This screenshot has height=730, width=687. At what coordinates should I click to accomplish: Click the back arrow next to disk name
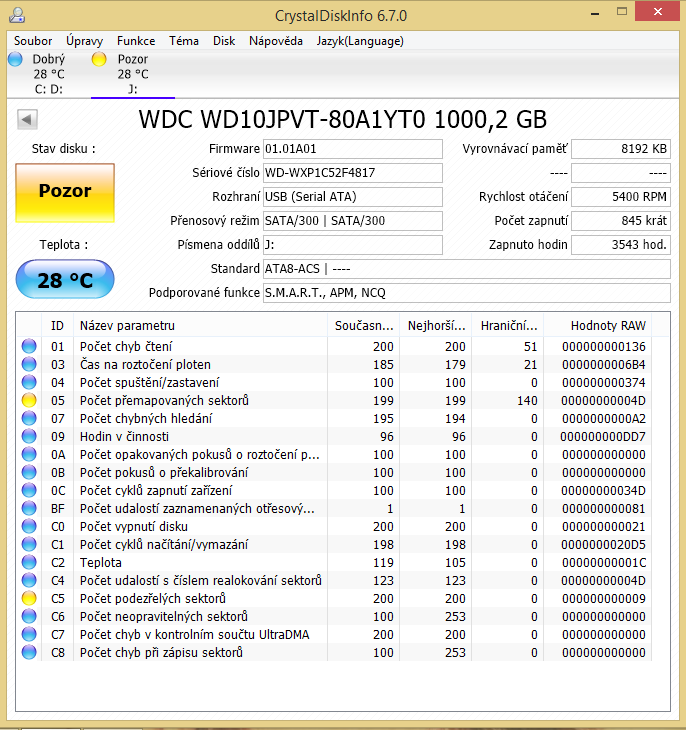tap(27, 120)
